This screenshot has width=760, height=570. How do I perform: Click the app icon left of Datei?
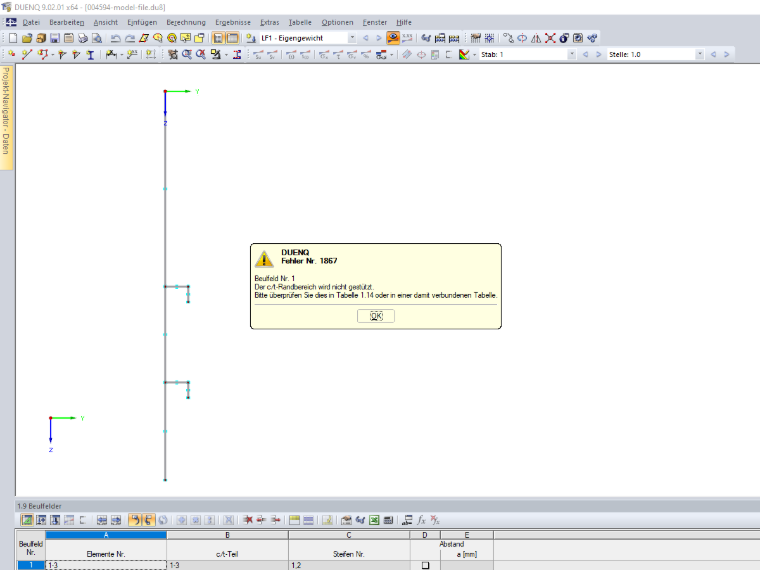click(11, 22)
